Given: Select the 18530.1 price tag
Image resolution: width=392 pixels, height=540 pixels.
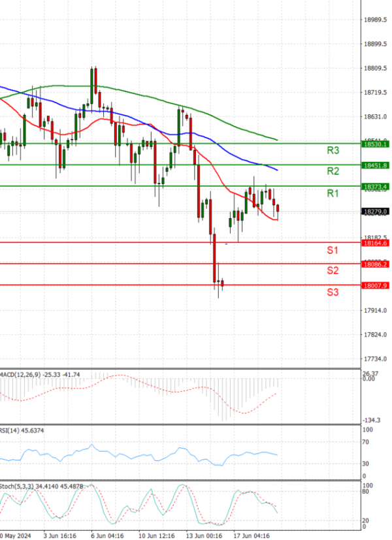Looking at the screenshot, I should point(375,144).
